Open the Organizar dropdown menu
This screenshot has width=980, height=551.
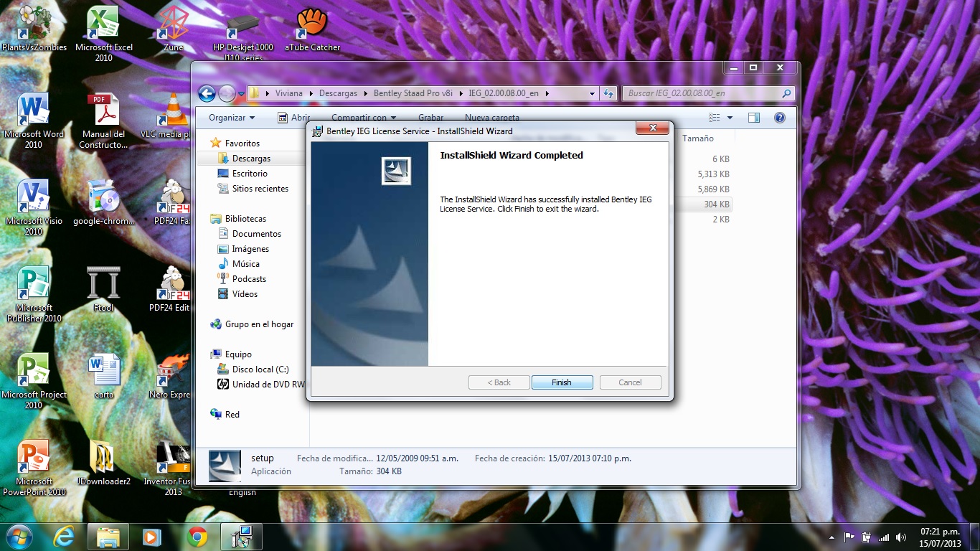tap(231, 118)
